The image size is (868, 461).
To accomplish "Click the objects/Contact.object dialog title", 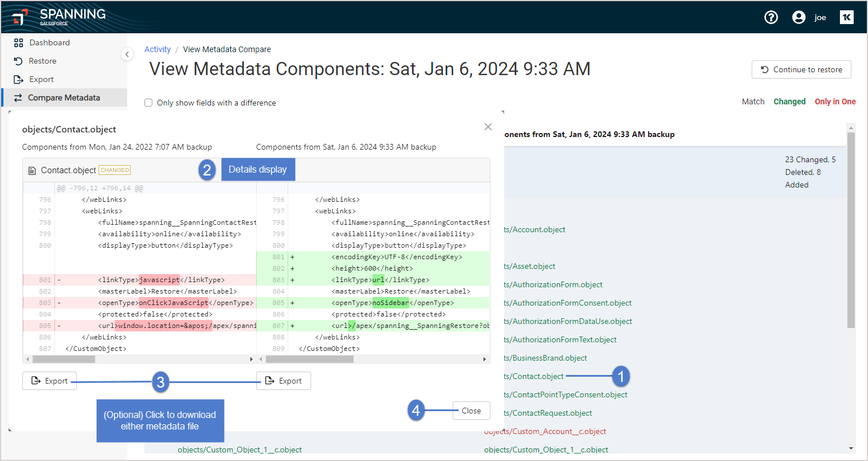I will 69,130.
